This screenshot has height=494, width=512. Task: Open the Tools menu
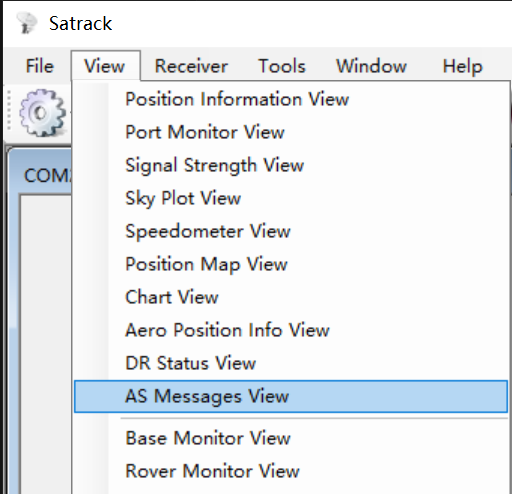click(282, 66)
